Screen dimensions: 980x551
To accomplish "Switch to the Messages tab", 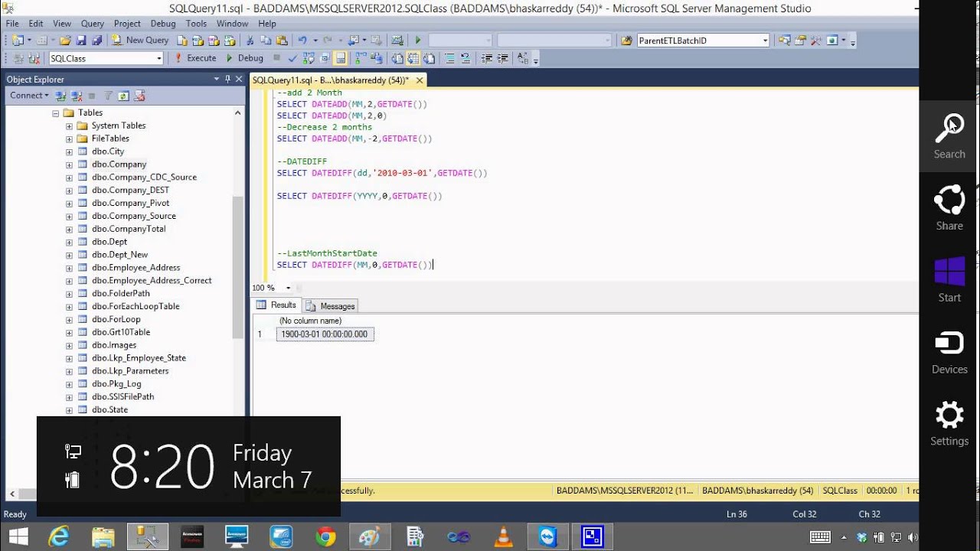I will pos(331,306).
